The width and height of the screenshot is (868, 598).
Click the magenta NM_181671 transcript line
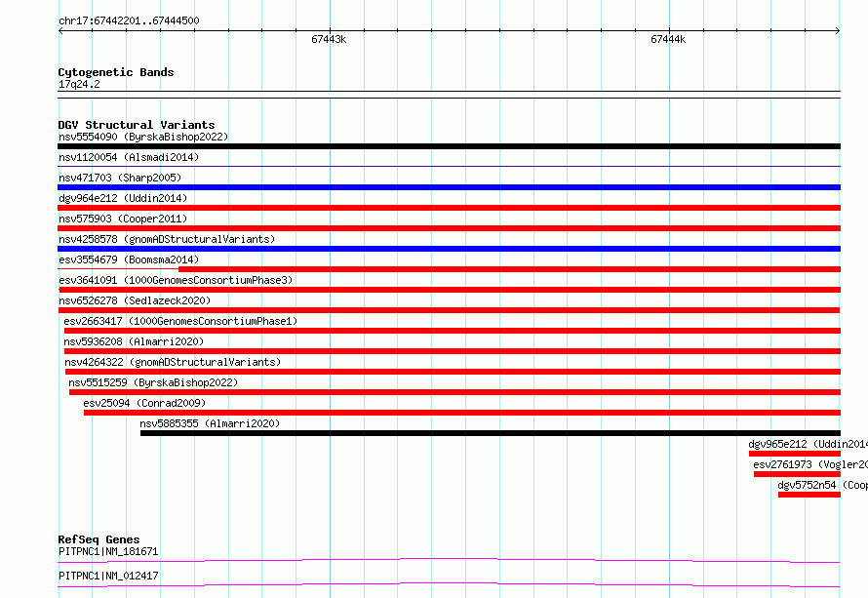449,560
